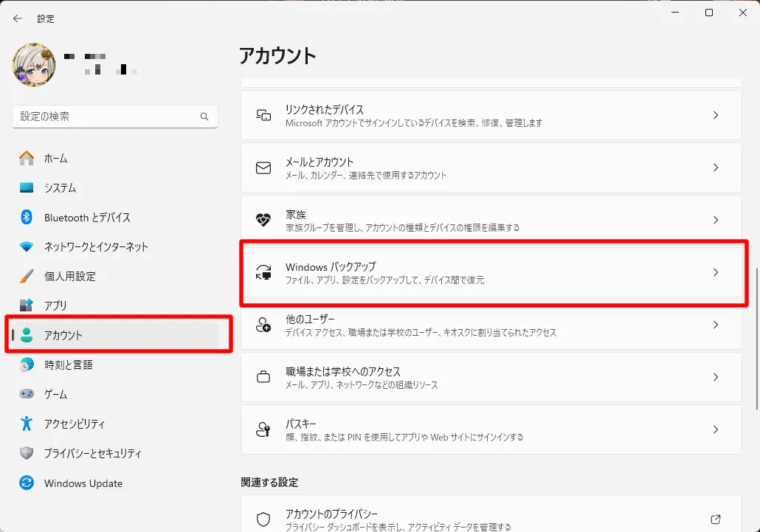
Task: Click the vertical scrollbar thumb
Action: pos(756,338)
